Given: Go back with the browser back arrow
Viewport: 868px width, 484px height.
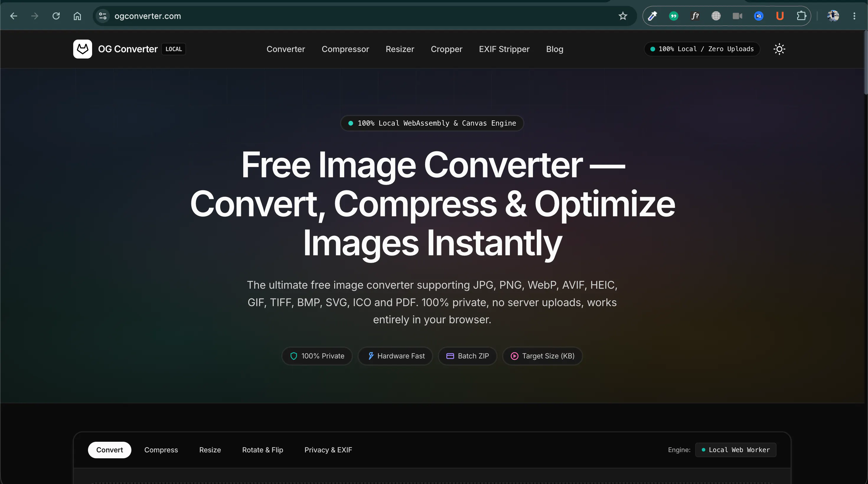Looking at the screenshot, I should coord(14,16).
